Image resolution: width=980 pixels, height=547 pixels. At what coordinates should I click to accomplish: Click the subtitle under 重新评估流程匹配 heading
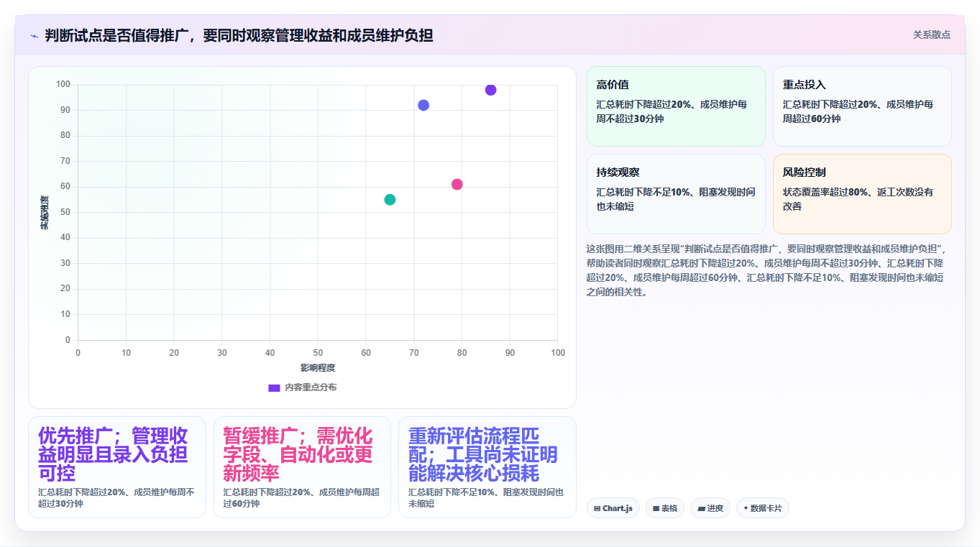pyautogui.click(x=486, y=497)
